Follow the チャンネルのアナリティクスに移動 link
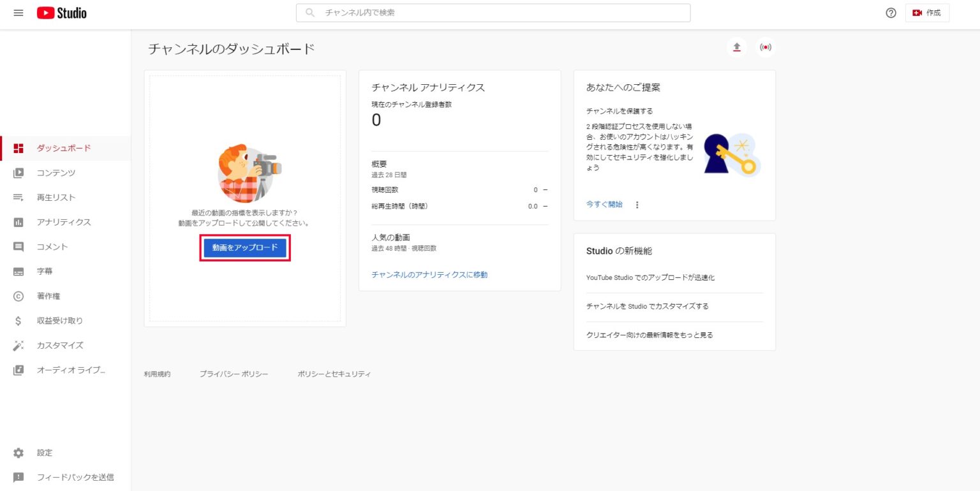The width and height of the screenshot is (980, 491). [429, 275]
